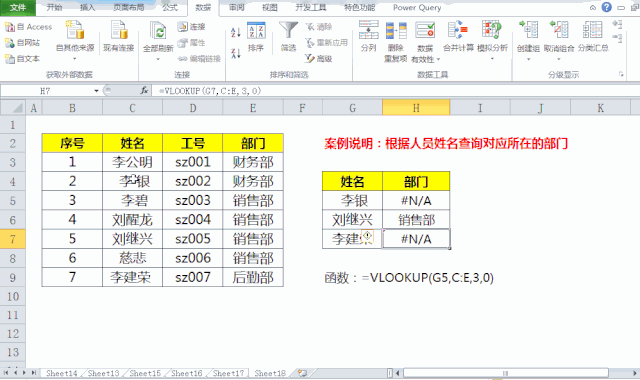Expand the Name Box dropdown arrow
The image size is (640, 380).
96,91
